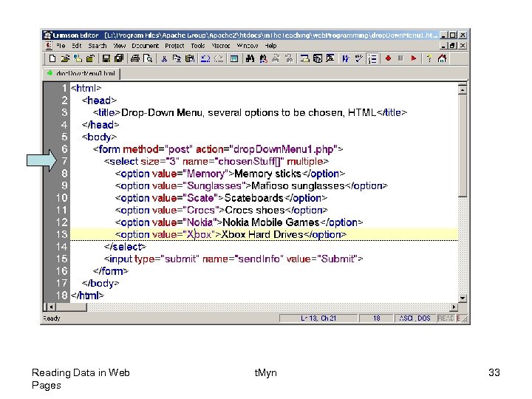Click the Pause macro icon
This screenshot has height=399, width=532.
(400, 58)
